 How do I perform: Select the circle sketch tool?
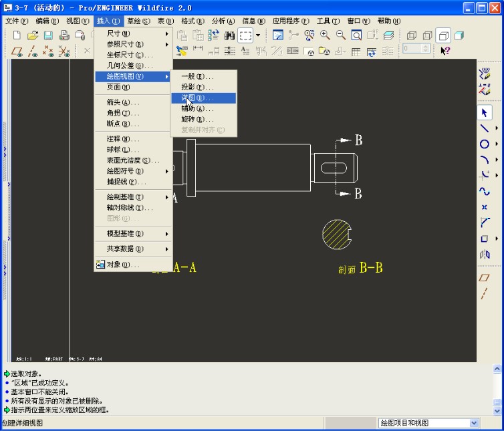click(x=485, y=144)
